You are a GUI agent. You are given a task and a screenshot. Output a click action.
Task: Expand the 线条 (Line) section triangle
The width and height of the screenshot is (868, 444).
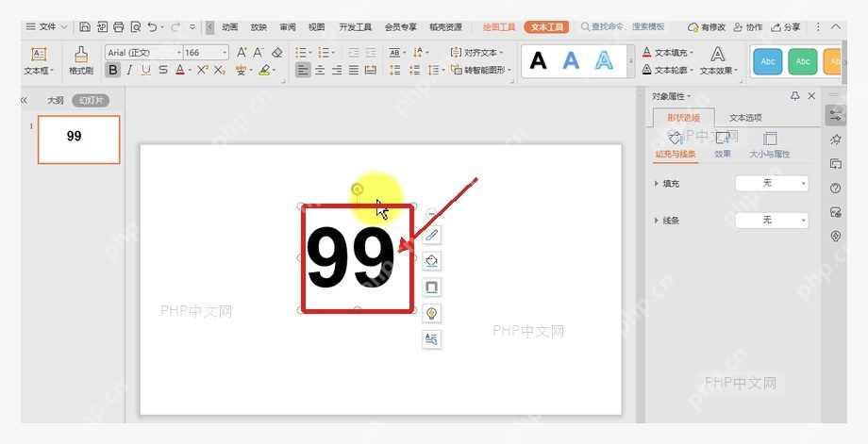[657, 220]
